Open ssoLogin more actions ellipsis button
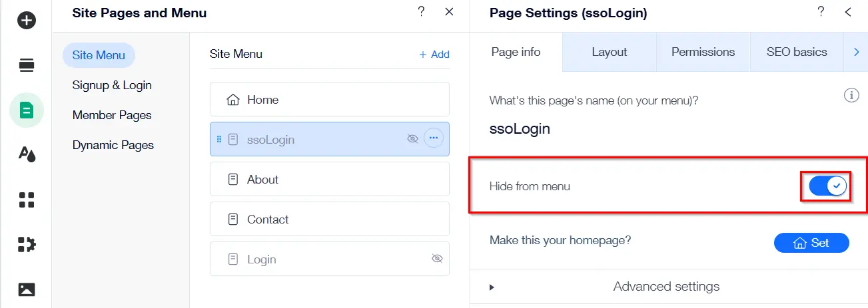Image resolution: width=868 pixels, height=308 pixels. click(434, 138)
